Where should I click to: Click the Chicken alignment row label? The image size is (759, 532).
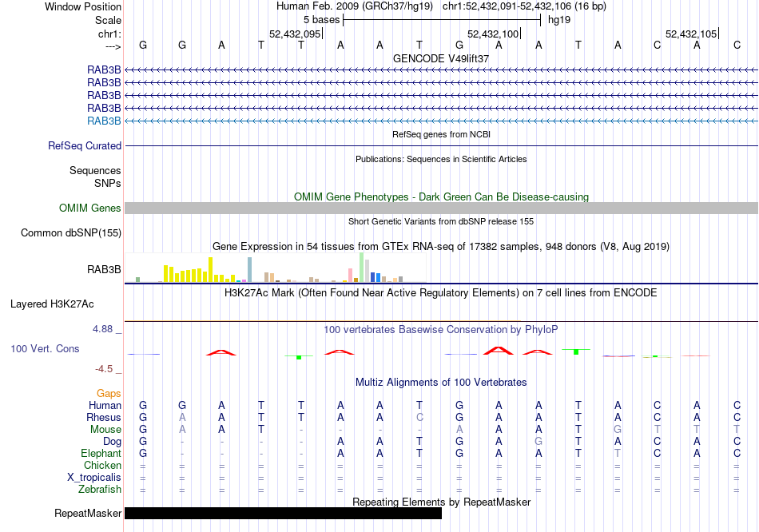click(102, 466)
